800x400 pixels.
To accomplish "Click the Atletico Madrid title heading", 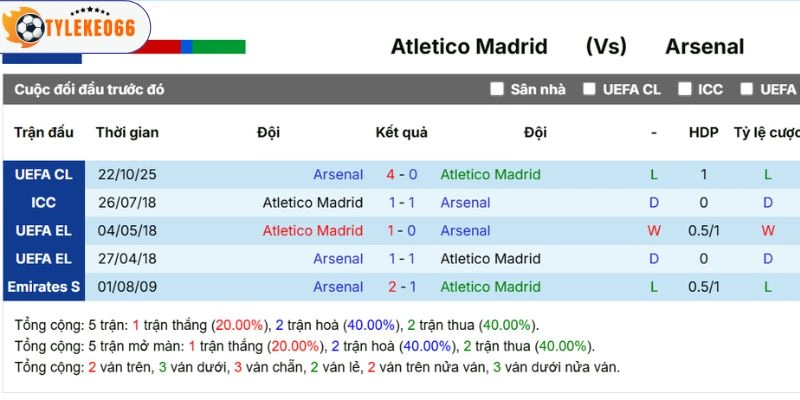I will pyautogui.click(x=469, y=46).
